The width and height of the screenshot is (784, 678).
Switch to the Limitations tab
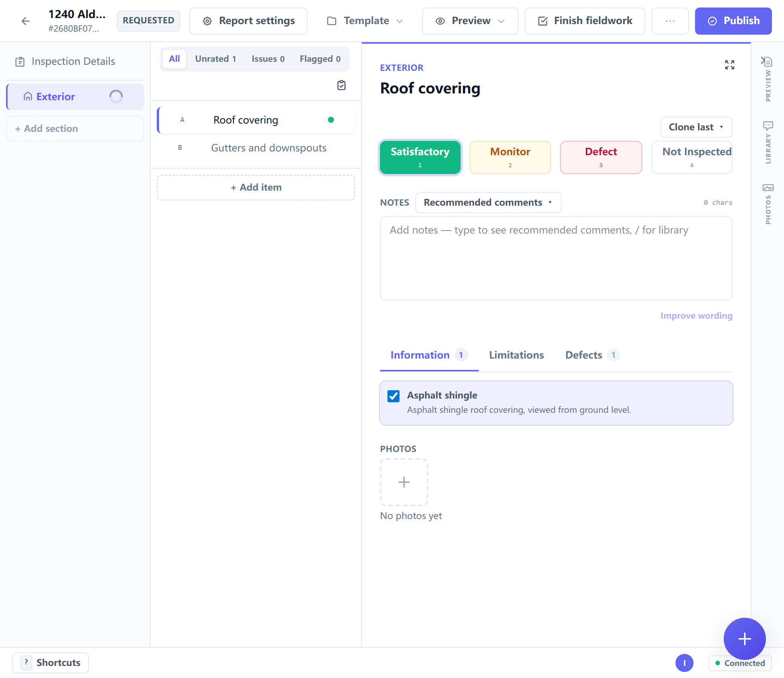point(516,355)
